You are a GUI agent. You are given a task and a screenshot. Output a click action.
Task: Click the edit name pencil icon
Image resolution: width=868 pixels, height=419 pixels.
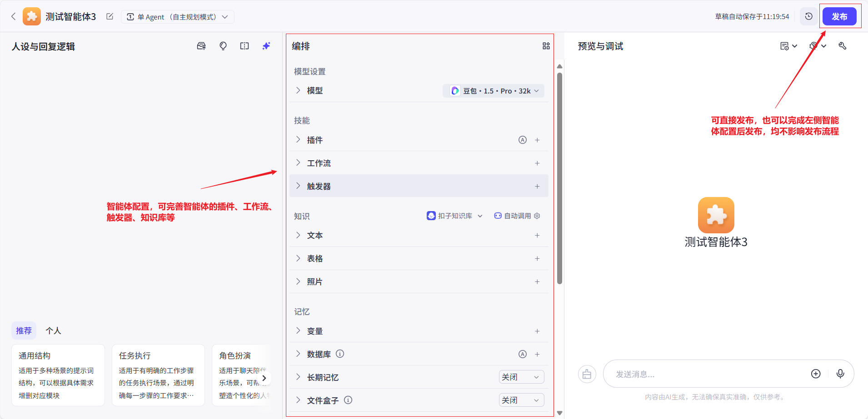pos(110,17)
